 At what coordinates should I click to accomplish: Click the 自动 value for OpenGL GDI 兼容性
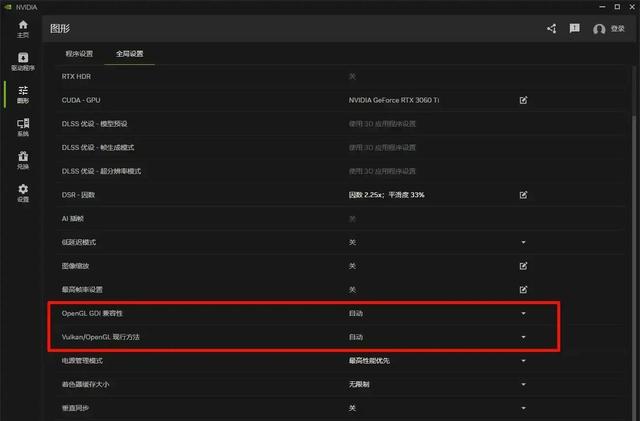[x=356, y=313]
